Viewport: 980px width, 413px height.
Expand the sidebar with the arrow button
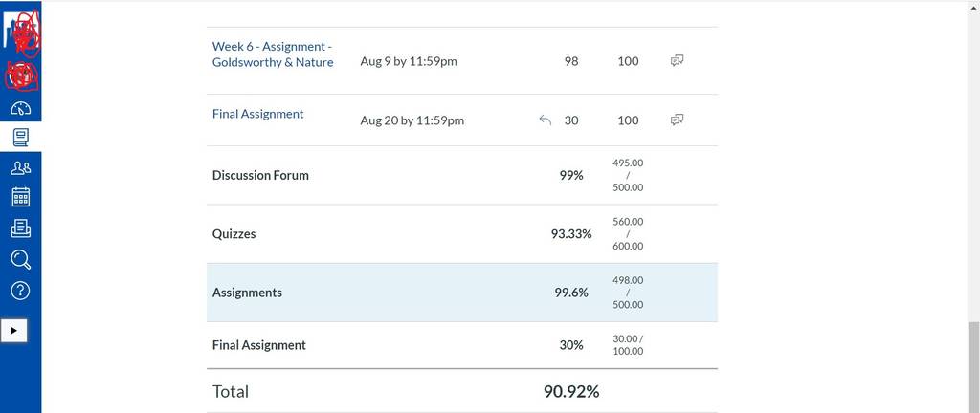13,330
